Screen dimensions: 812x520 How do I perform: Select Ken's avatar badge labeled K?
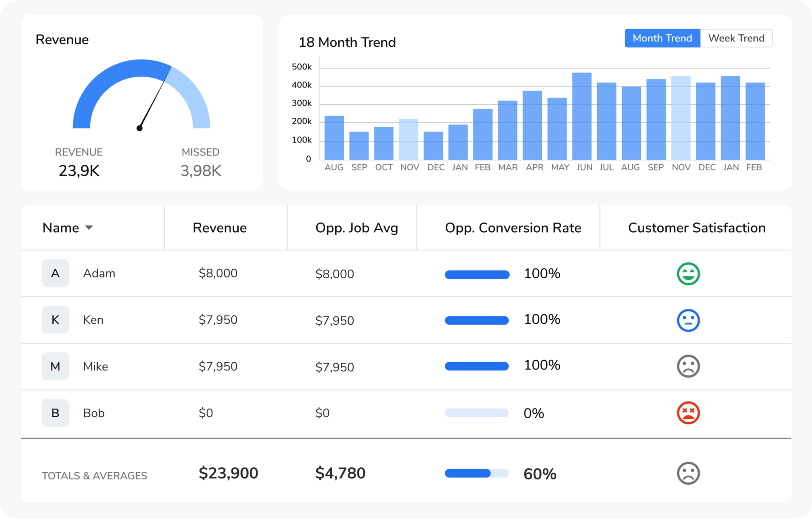tap(55, 320)
